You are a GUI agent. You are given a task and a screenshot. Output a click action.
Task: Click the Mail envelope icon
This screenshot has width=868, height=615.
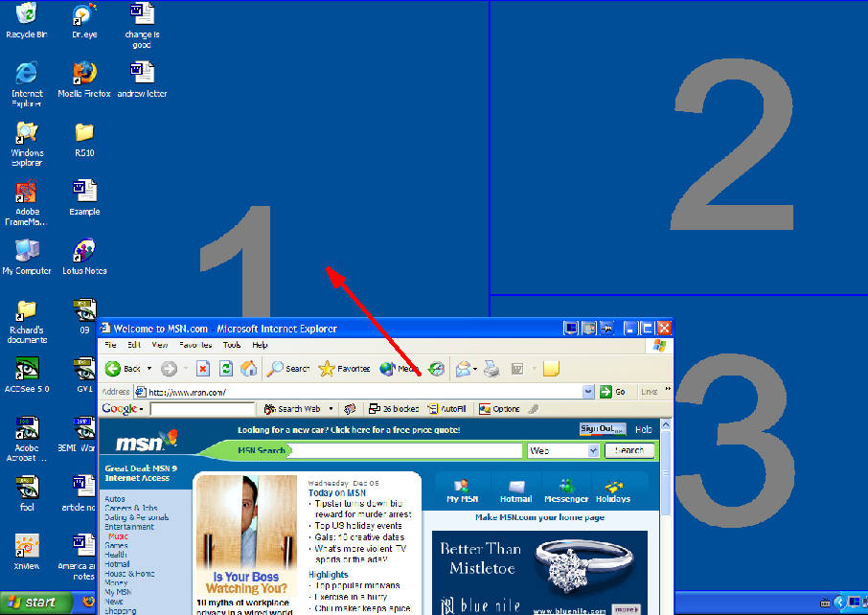[x=463, y=369]
